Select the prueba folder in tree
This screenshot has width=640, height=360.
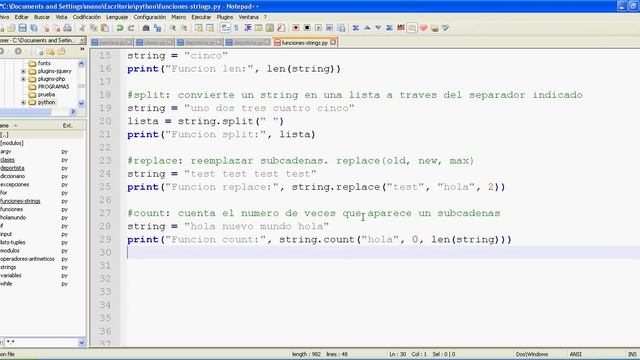pos(46,94)
